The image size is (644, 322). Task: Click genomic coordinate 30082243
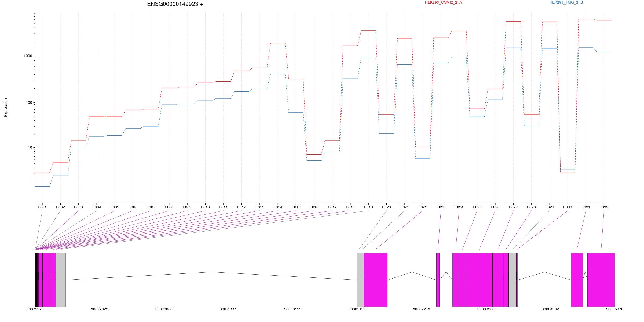422,309
